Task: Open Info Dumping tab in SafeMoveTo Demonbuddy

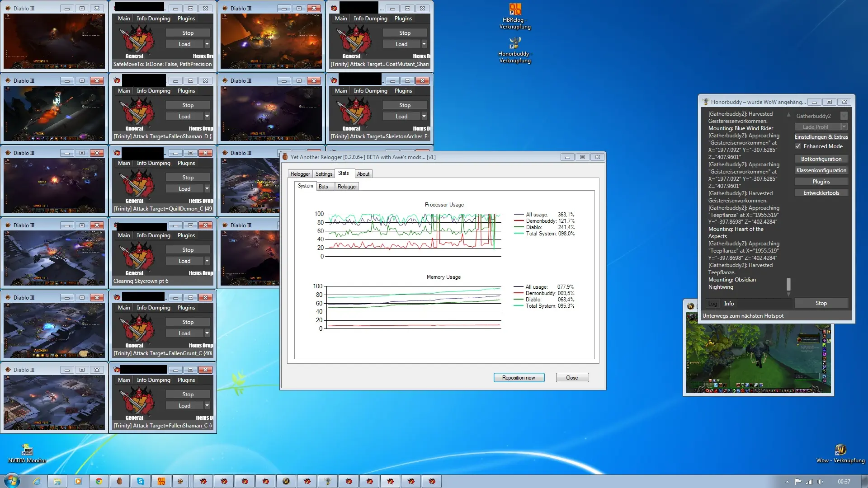Action: coord(154,19)
